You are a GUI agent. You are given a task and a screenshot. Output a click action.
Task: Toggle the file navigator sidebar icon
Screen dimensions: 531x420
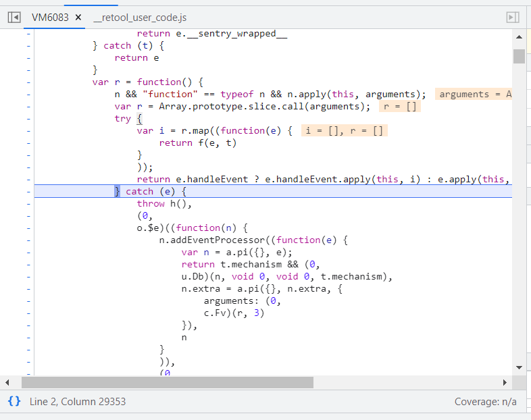pos(14,18)
